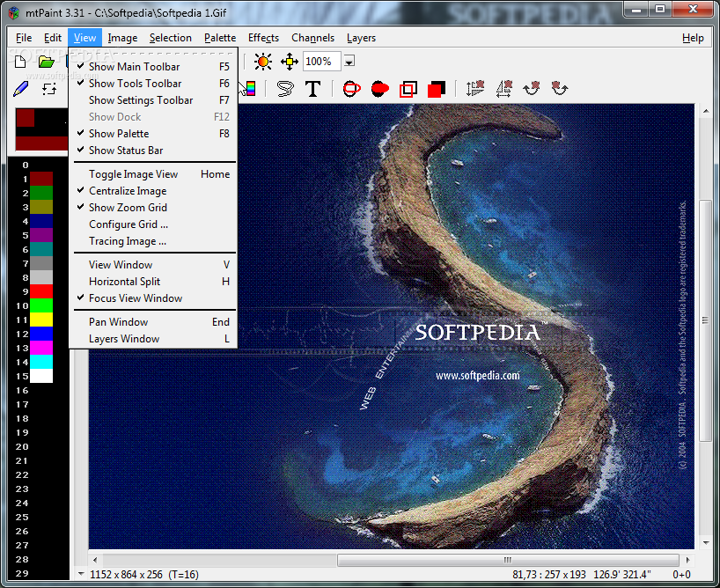Open the Help menu
Screen dimensions: 720x588
click(693, 38)
